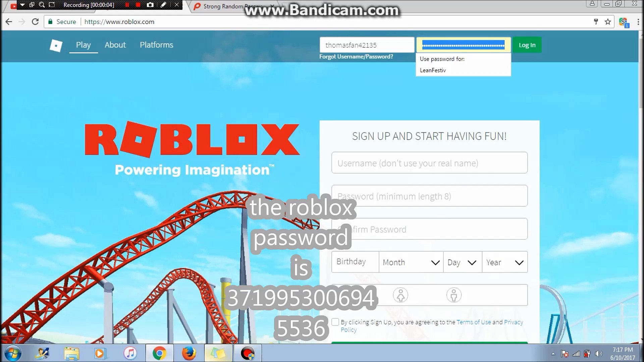Viewport: 644px width, 362px height.
Task: Toggle the Sign Up gender female icon
Action: (400, 295)
